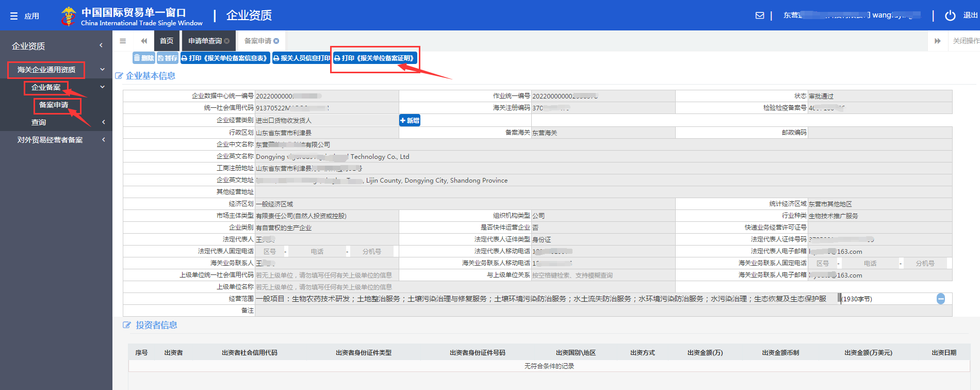Click the 出资金额(万) column header
This screenshot has height=390, width=980.
705,353
